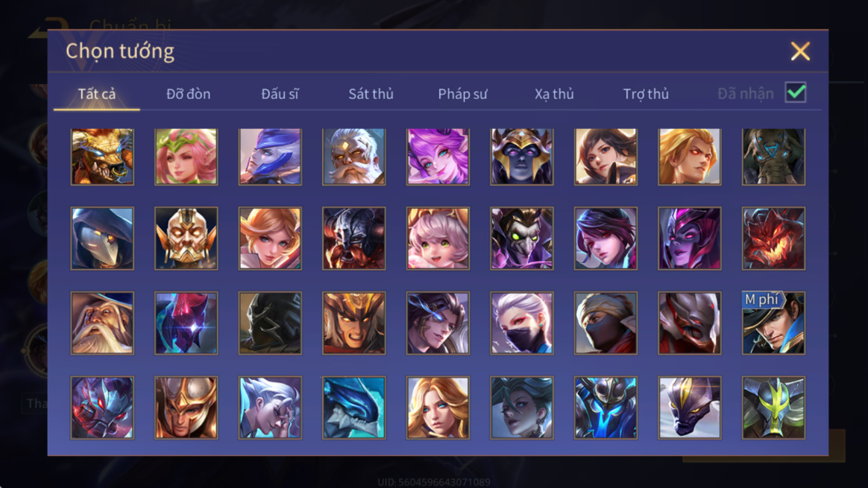
Task: Filter by the Xạ thủ tab
Action: tap(554, 94)
